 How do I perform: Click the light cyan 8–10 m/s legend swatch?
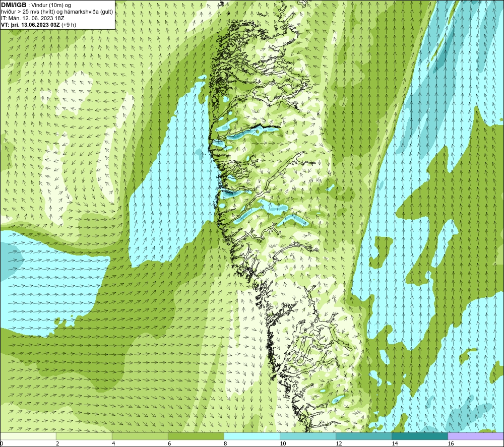[x=252, y=436]
